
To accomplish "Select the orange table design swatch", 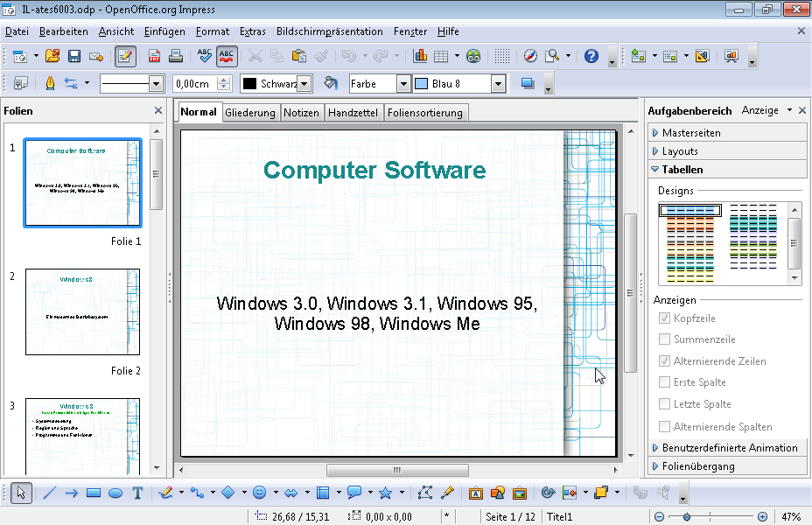I will [x=690, y=224].
